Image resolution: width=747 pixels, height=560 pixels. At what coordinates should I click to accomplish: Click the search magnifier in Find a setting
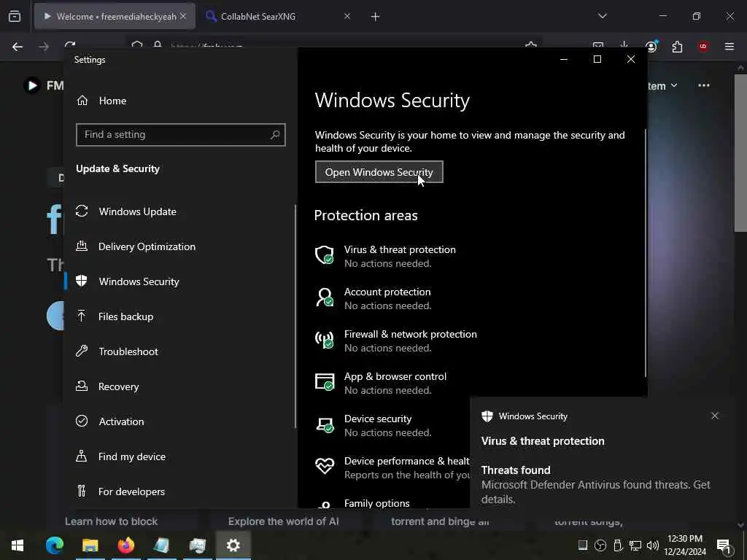click(x=275, y=135)
